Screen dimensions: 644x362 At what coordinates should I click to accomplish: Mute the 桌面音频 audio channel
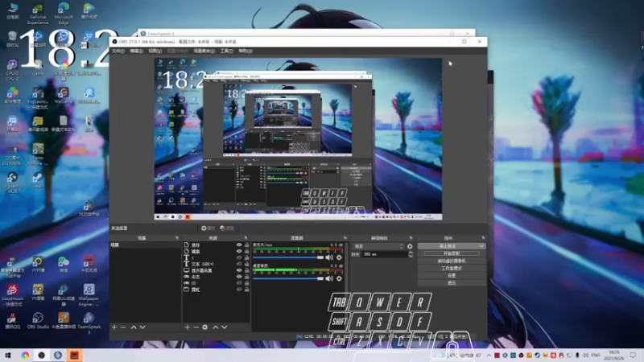pos(329,278)
